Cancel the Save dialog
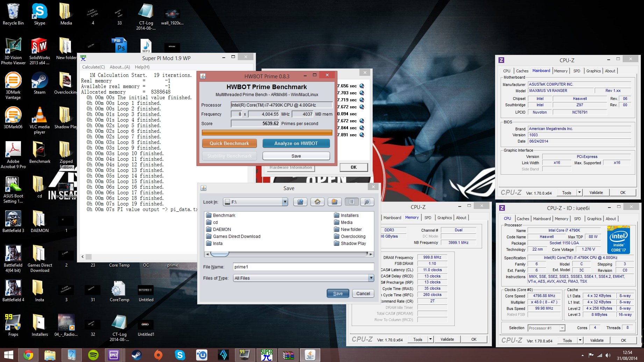The width and height of the screenshot is (644, 362). pyautogui.click(x=363, y=294)
